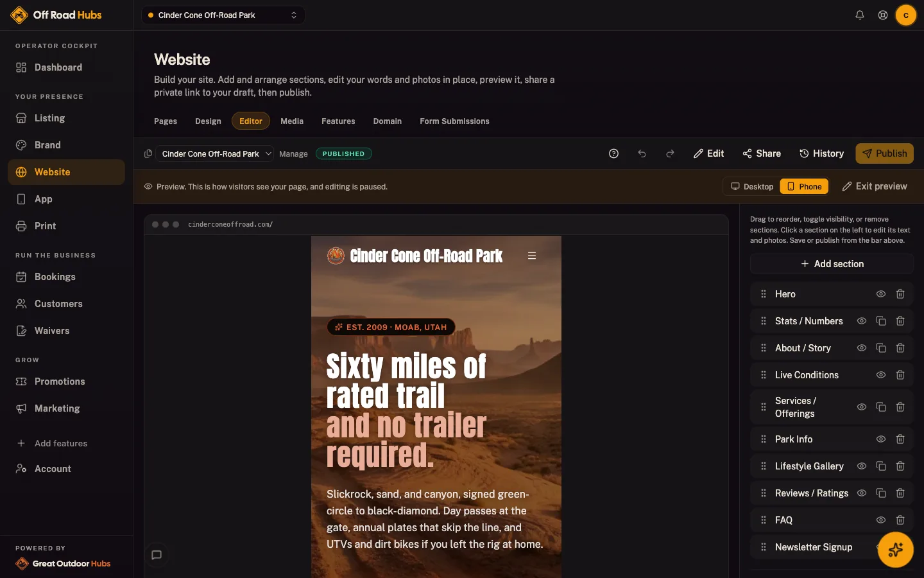This screenshot has height=578, width=924.
Task: Hide the Services / Offerings section
Action: (x=862, y=407)
